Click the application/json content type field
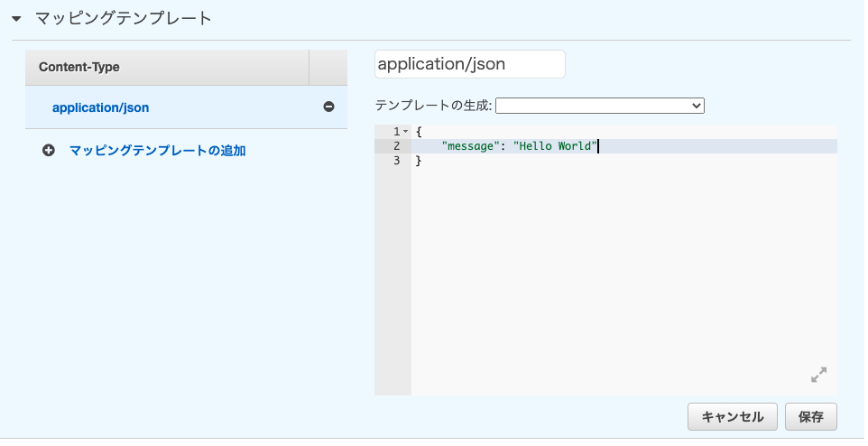Image resolution: width=868 pixels, height=446 pixels. pos(470,64)
